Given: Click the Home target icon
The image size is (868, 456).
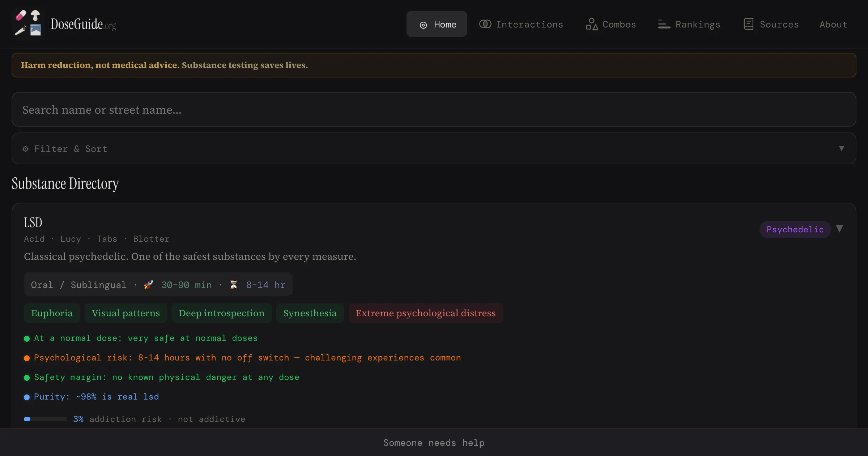Looking at the screenshot, I should [423, 25].
